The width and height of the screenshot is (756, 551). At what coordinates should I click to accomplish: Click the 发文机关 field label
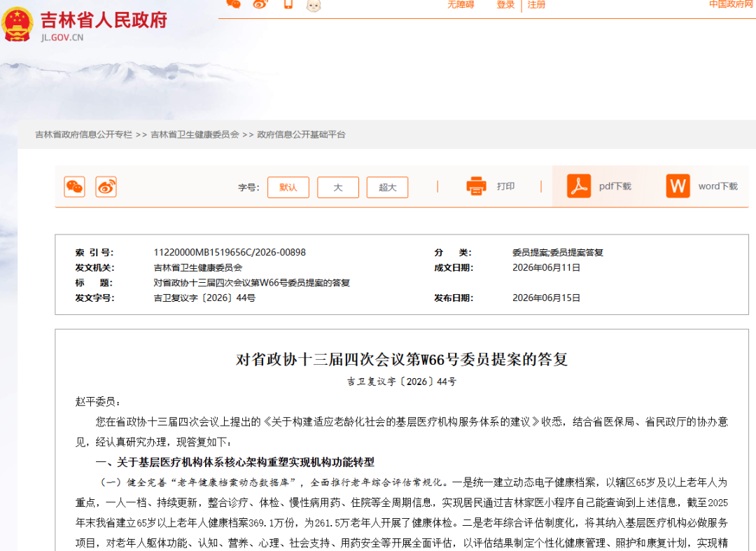(94, 267)
